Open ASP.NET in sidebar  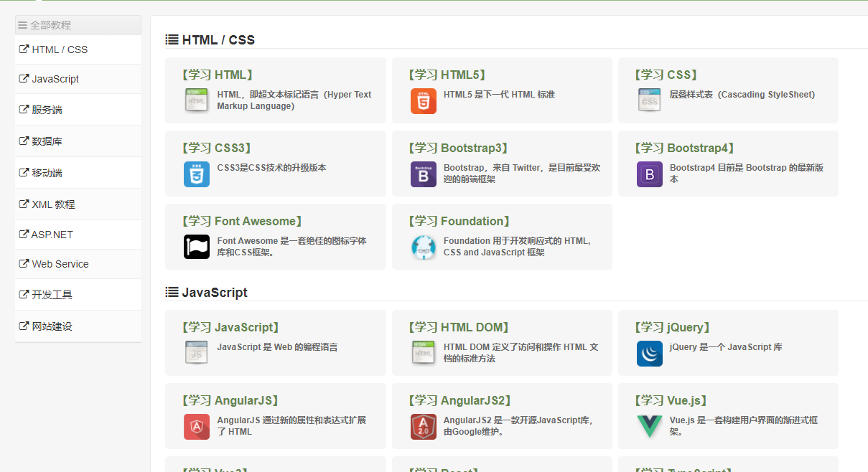78,235
